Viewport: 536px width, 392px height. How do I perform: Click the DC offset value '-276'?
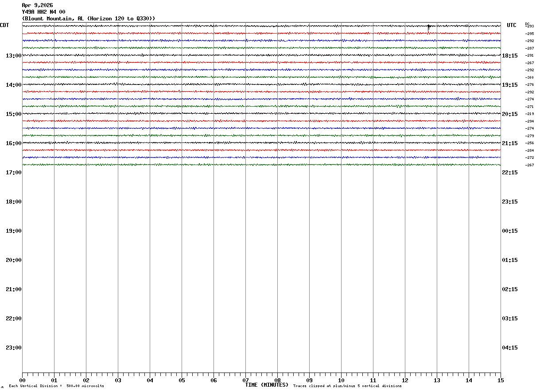529,85
